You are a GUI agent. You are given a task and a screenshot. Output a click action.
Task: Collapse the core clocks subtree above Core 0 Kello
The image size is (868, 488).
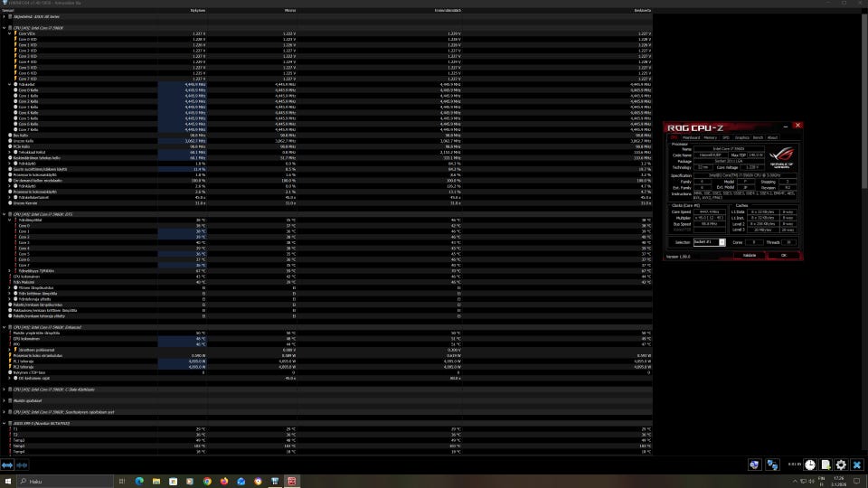pyautogui.click(x=9, y=84)
